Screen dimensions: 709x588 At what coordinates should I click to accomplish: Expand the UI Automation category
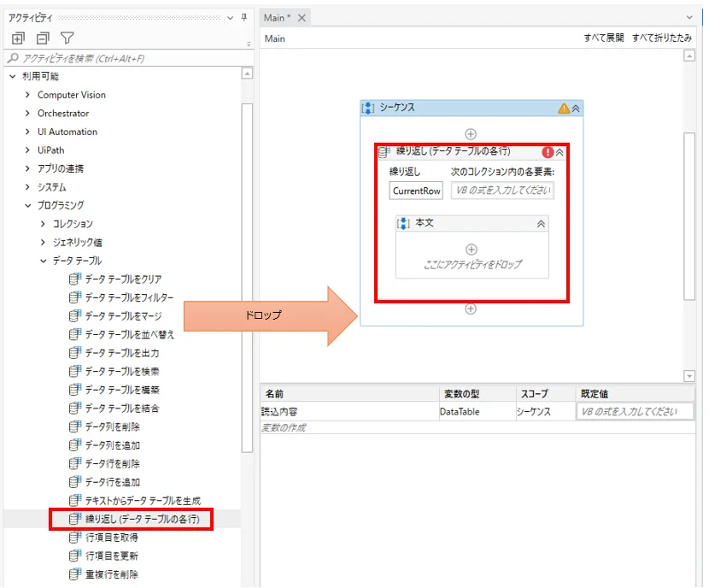pyautogui.click(x=28, y=132)
